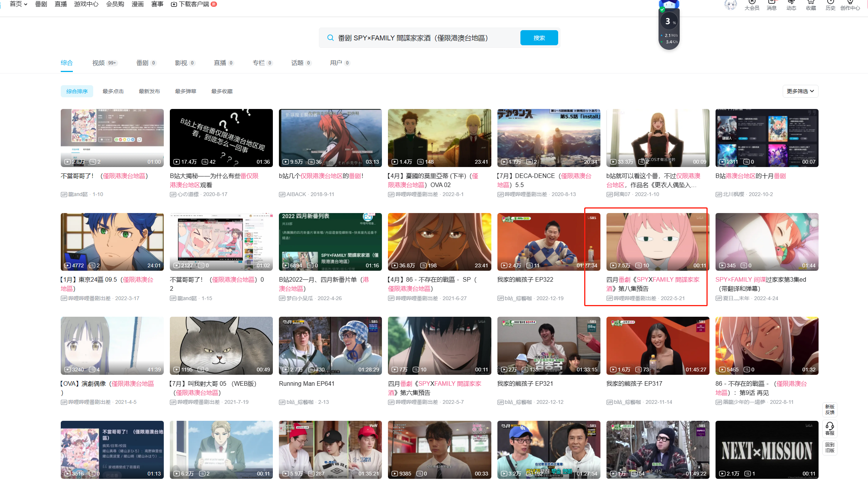The image size is (868, 480).
Task: Expand the 首页 dropdown
Action: pyautogui.click(x=18, y=4)
